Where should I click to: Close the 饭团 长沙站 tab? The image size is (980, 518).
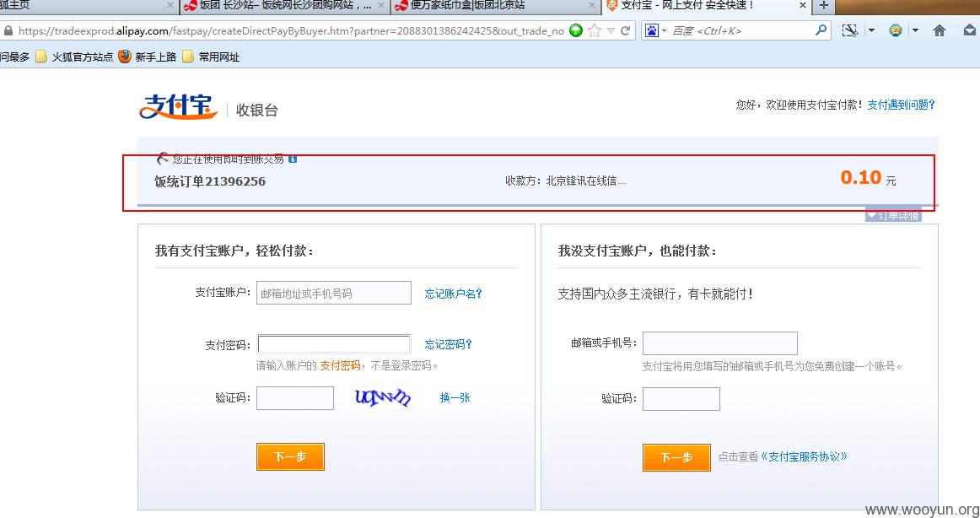380,6
